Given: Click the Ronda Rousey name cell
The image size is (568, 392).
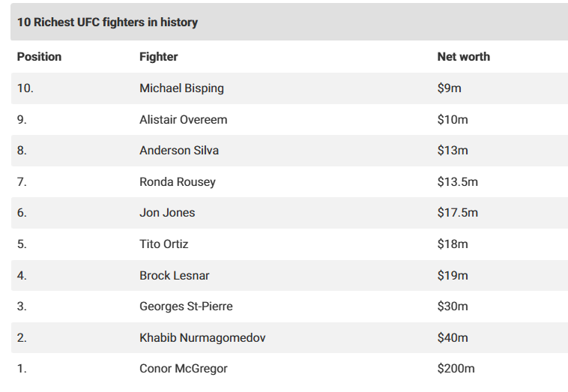Looking at the screenshot, I should pyautogui.click(x=178, y=182).
